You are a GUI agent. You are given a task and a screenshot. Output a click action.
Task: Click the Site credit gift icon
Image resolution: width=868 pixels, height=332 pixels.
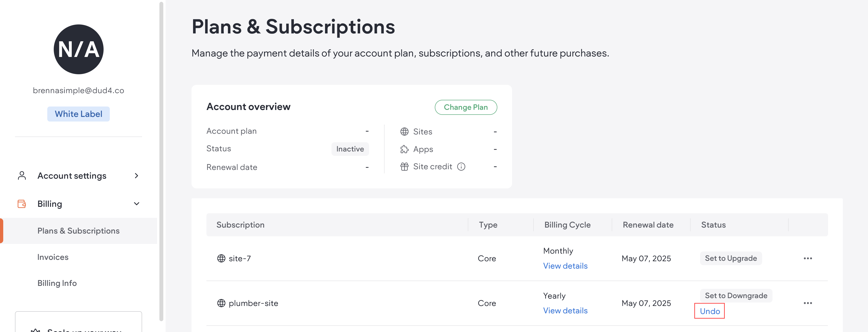pos(404,166)
